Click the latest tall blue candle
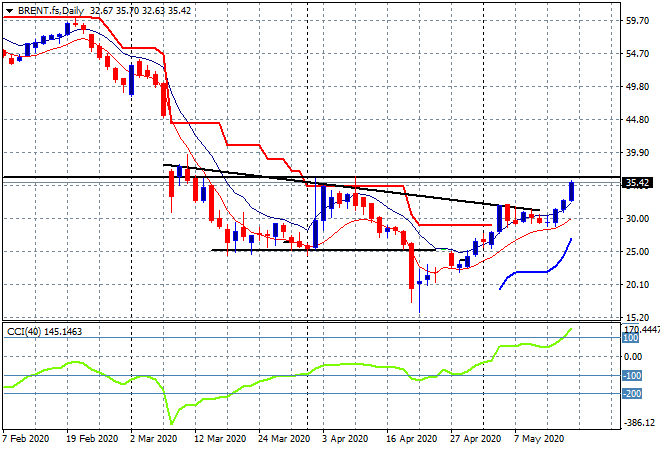 pos(571,190)
